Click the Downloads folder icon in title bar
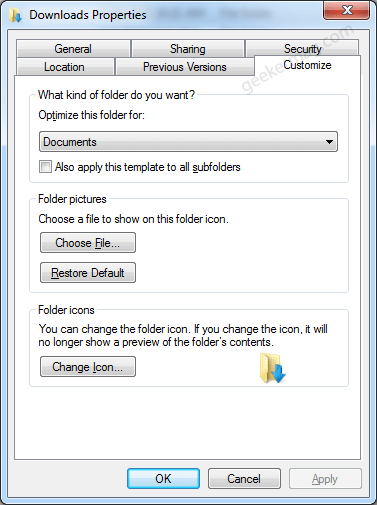This screenshot has height=505, width=377. (15, 15)
